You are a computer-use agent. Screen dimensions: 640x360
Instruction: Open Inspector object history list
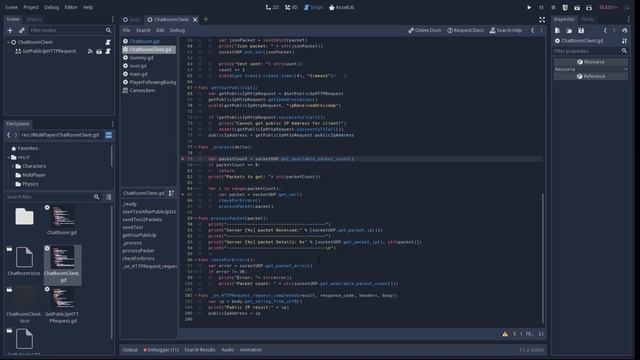click(624, 31)
